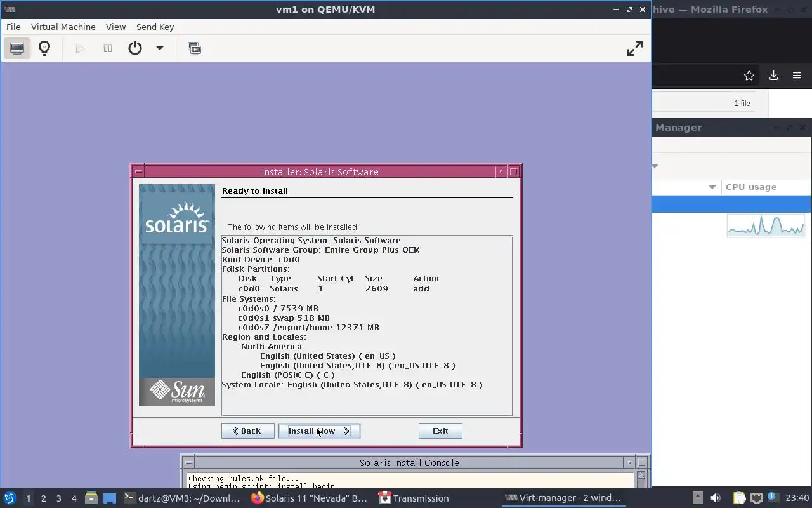Viewport: 812px width, 508px height.
Task: Open the clipboard tray icon
Action: click(x=739, y=498)
